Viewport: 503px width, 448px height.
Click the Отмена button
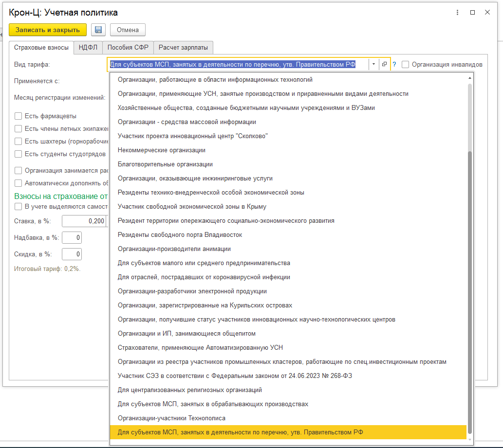pyautogui.click(x=128, y=30)
